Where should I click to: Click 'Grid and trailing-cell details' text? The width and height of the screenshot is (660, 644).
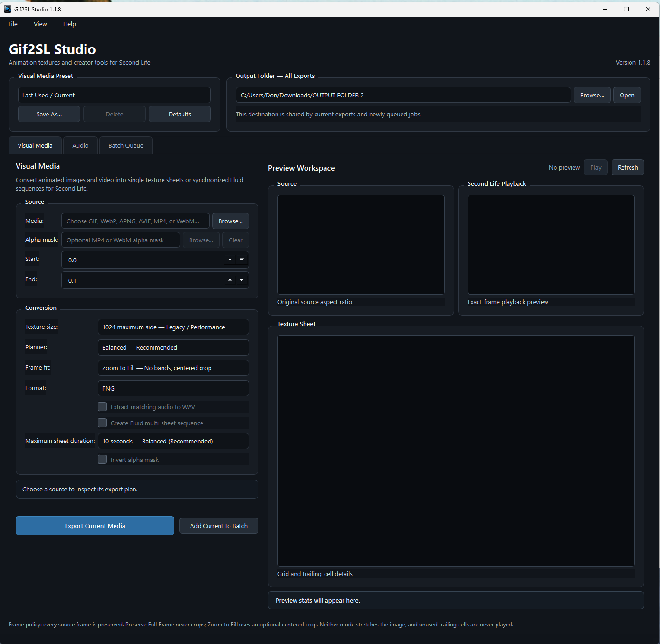click(315, 574)
